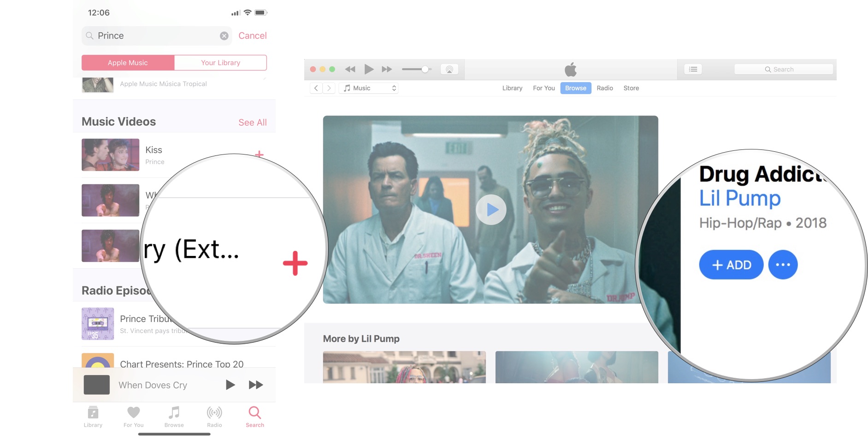Open the Prince Tribute radio episode artwork

coord(98,324)
